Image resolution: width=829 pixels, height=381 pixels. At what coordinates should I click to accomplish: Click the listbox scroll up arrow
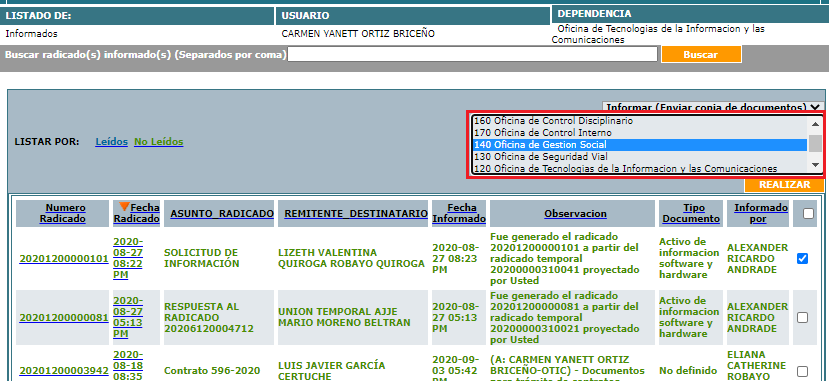815,124
